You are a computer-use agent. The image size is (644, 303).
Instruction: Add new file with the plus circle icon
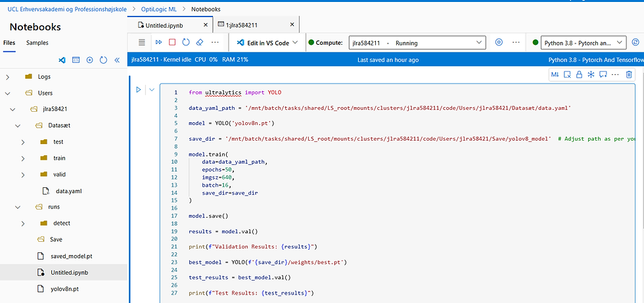pos(89,60)
